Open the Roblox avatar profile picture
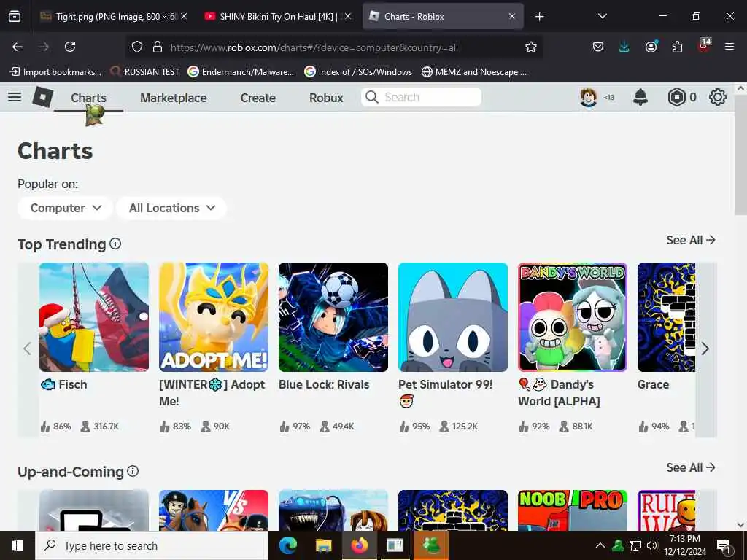 pos(589,97)
